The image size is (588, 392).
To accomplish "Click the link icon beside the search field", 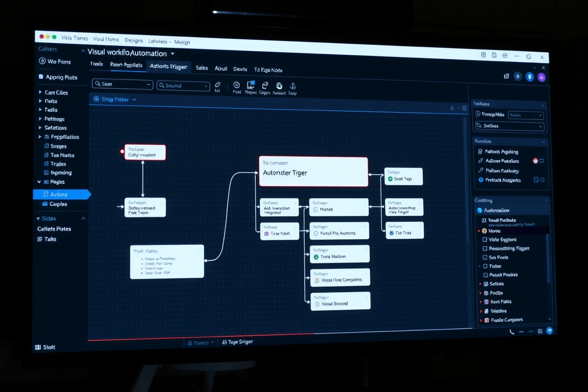I will [218, 85].
